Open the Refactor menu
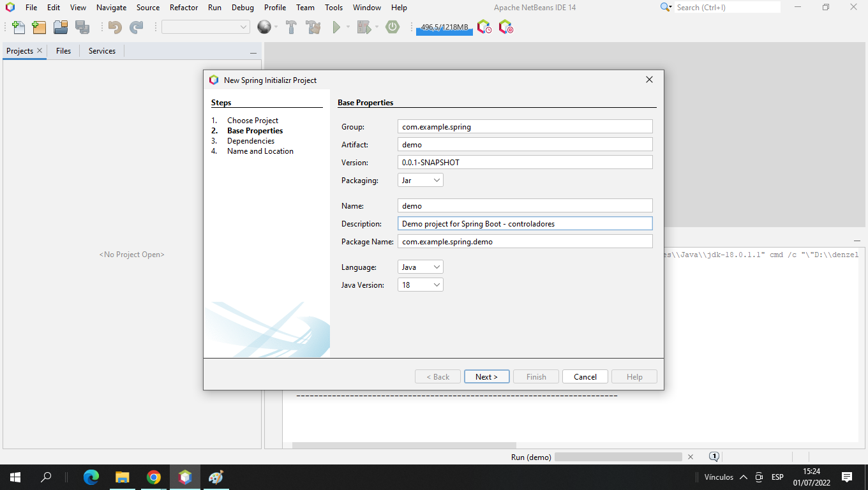The image size is (868, 490). (x=184, y=8)
